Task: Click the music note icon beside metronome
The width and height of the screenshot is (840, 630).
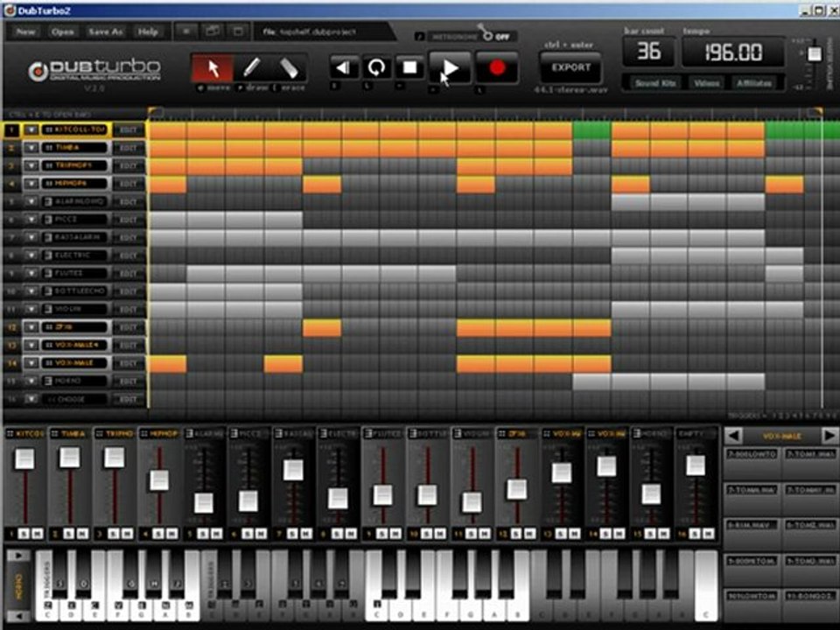Action: (420, 37)
